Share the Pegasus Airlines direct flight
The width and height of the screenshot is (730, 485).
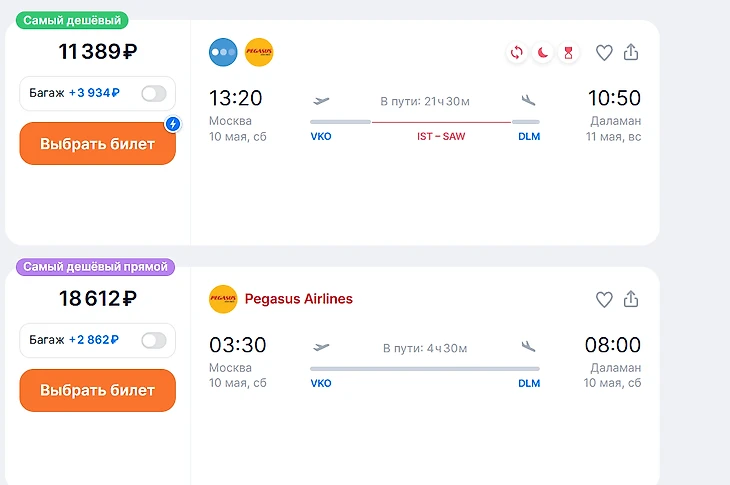click(x=631, y=299)
